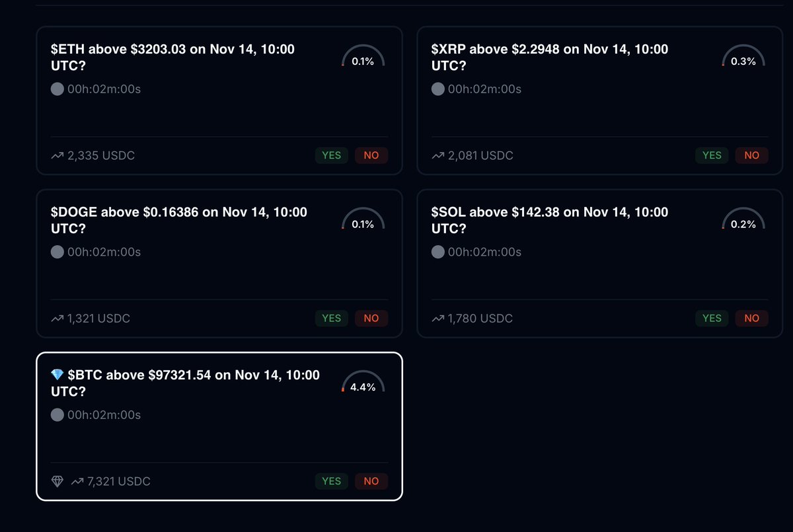Click NO on the $ETH market card
Screen dimensions: 793x532
pyautogui.click(x=371, y=155)
